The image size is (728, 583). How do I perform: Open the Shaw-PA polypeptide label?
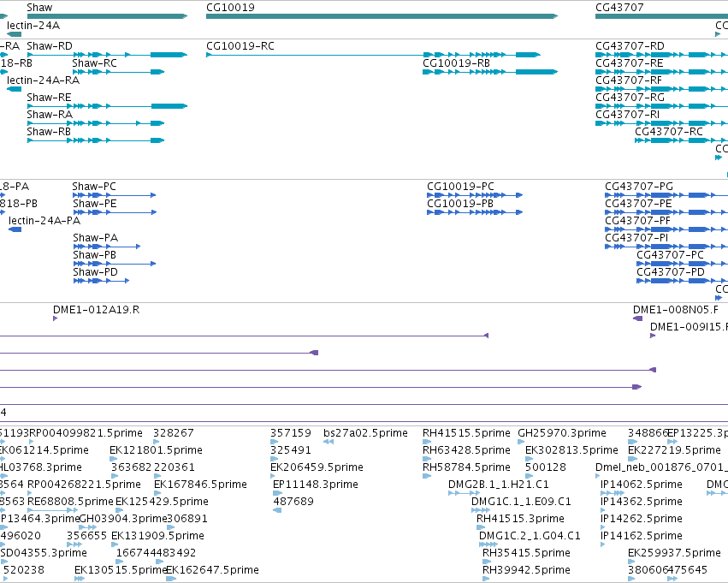[95, 238]
